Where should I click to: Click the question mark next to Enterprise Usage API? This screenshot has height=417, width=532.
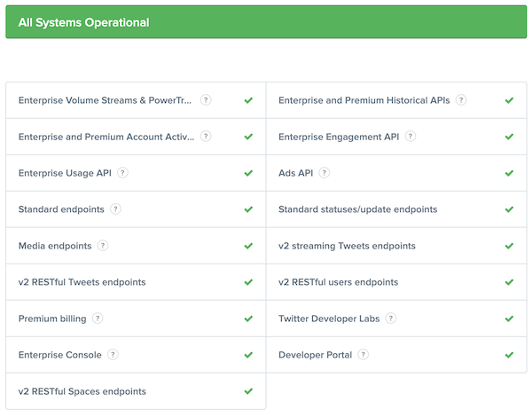[122, 173]
